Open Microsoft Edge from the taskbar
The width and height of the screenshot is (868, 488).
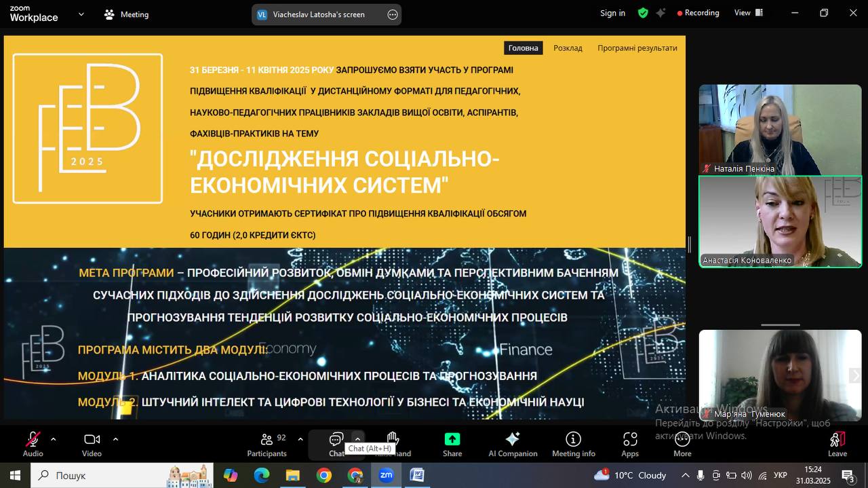pyautogui.click(x=262, y=475)
